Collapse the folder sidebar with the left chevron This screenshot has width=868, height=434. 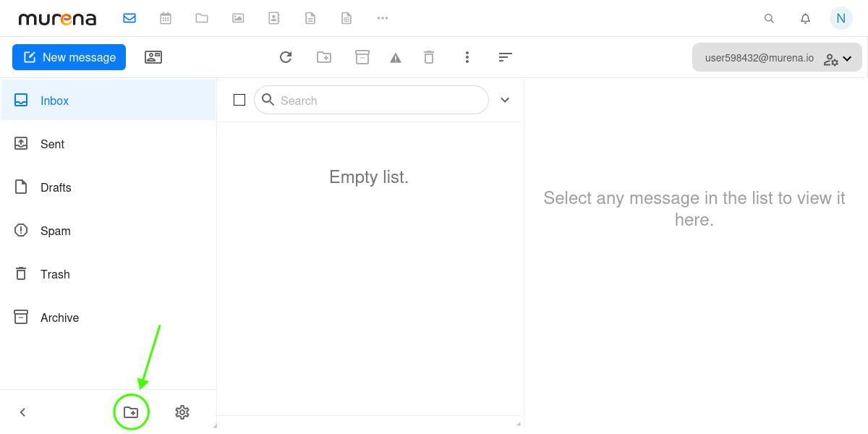click(22, 412)
